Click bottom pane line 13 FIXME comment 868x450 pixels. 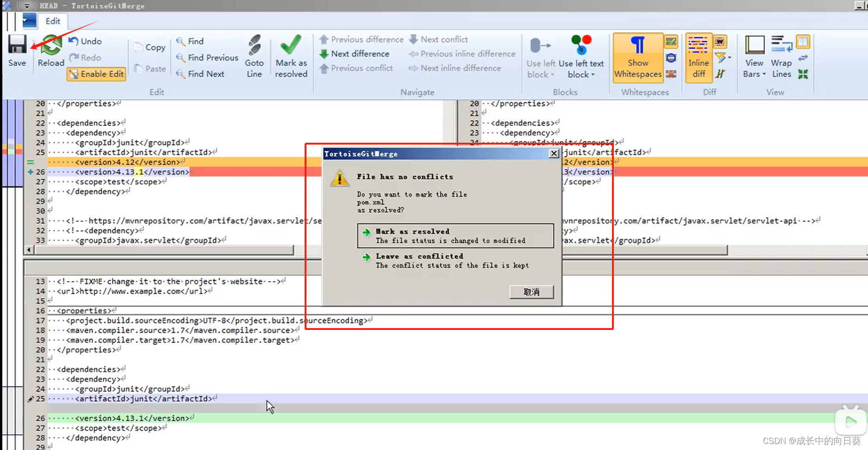[x=167, y=281]
